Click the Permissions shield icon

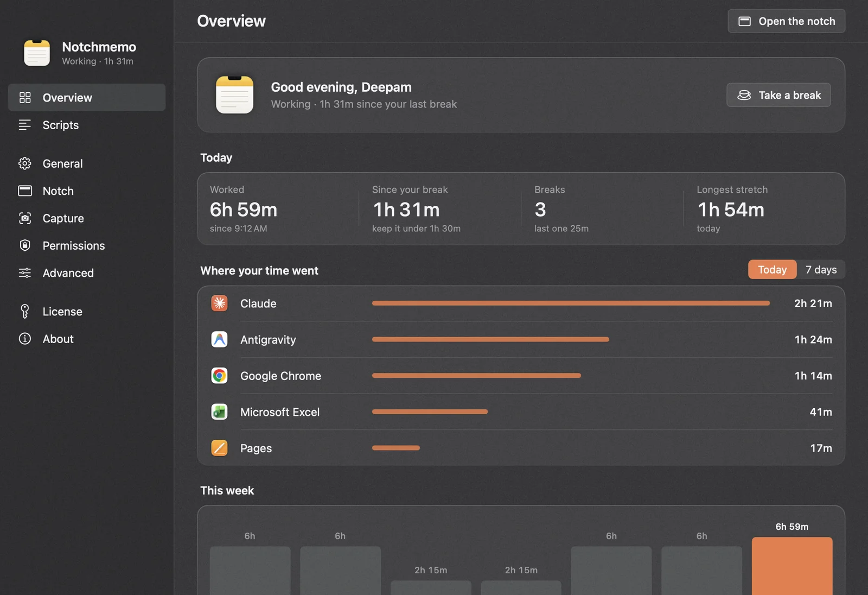[x=25, y=245]
